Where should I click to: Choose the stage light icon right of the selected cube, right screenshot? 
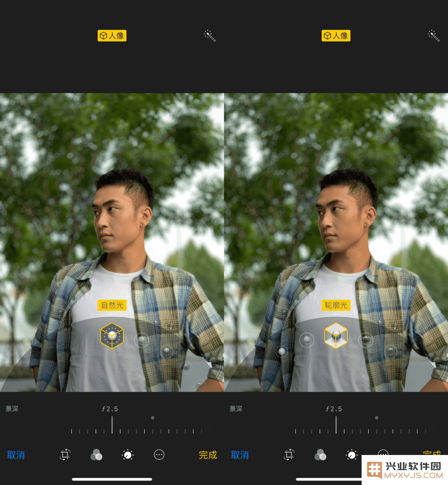366,341
